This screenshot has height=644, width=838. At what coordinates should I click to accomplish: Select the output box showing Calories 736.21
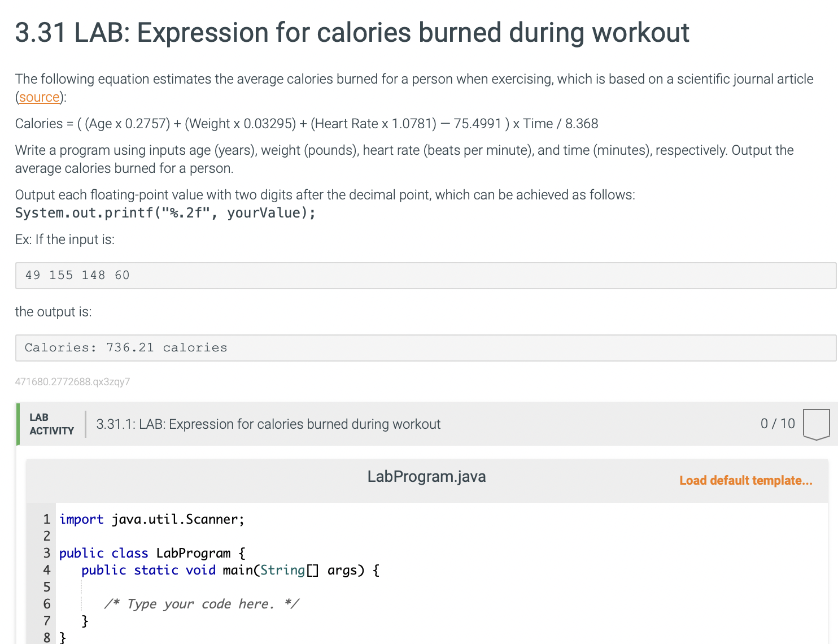coord(125,347)
